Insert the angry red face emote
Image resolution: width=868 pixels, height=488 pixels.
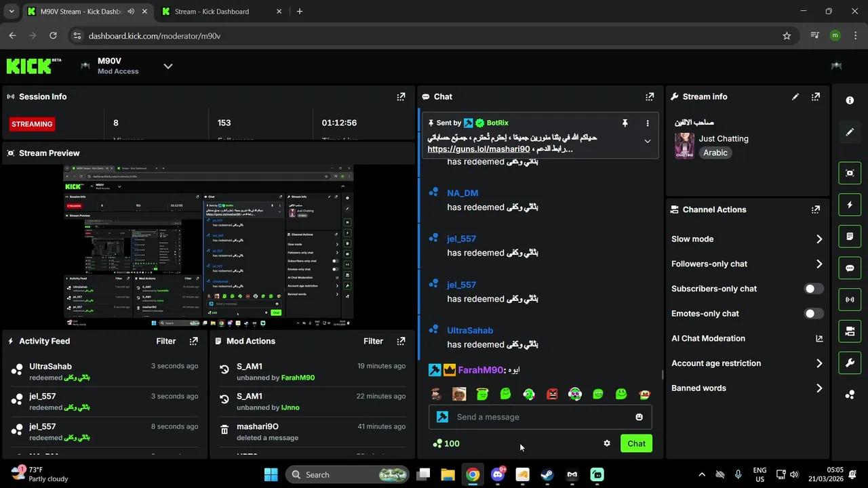tap(552, 394)
